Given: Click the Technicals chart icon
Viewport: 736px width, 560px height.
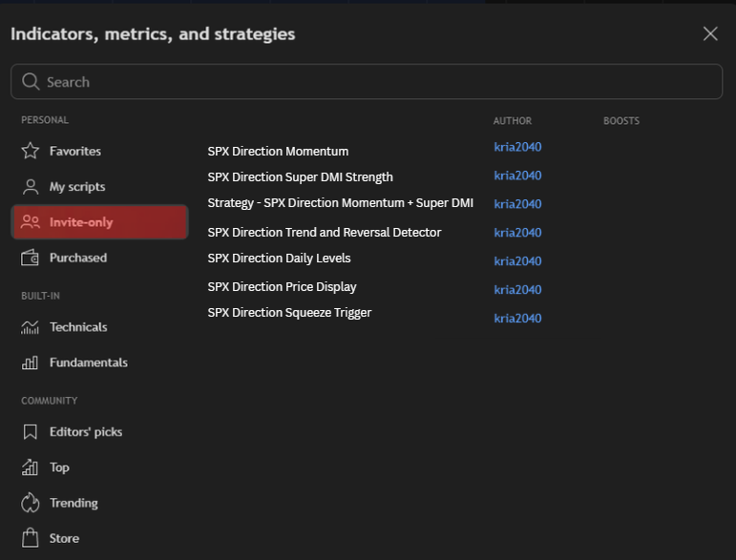Looking at the screenshot, I should pyautogui.click(x=31, y=327).
